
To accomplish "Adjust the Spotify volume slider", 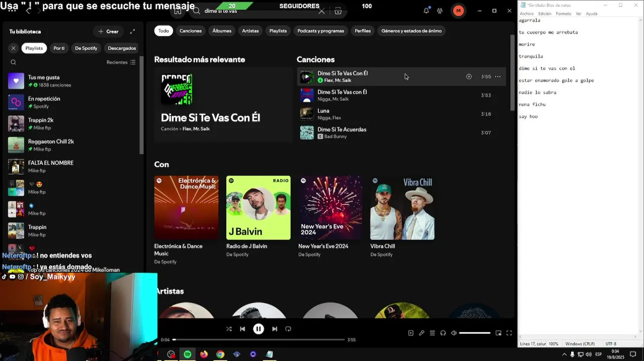I will 474,333.
